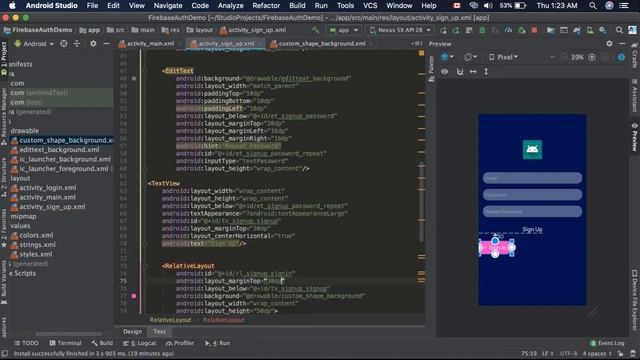The width and height of the screenshot is (640, 360).
Task: Open the 4 spaces indent selector
Action: click(597, 353)
